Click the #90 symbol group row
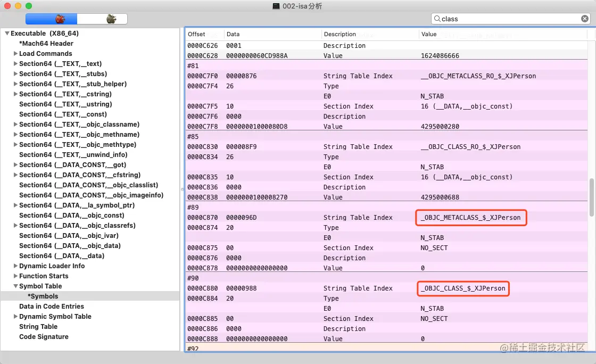This screenshot has height=364, width=596. (x=386, y=278)
